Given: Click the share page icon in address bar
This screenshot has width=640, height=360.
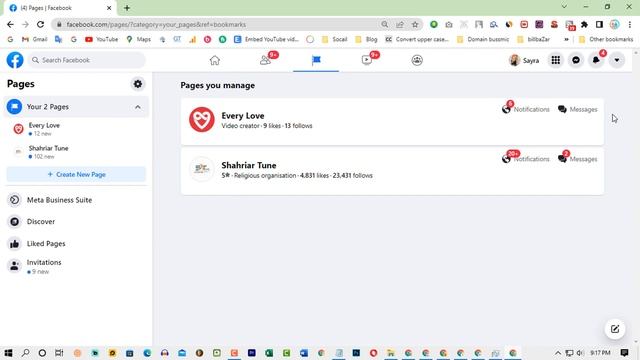Looking at the screenshot, I should pos(400,24).
